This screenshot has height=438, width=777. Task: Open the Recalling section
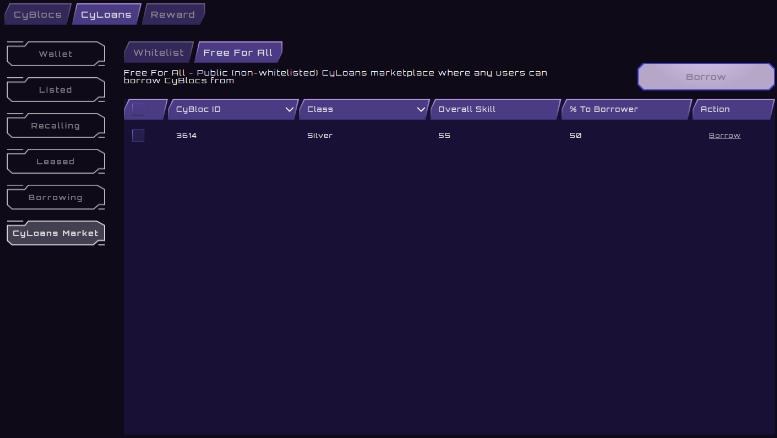click(56, 125)
